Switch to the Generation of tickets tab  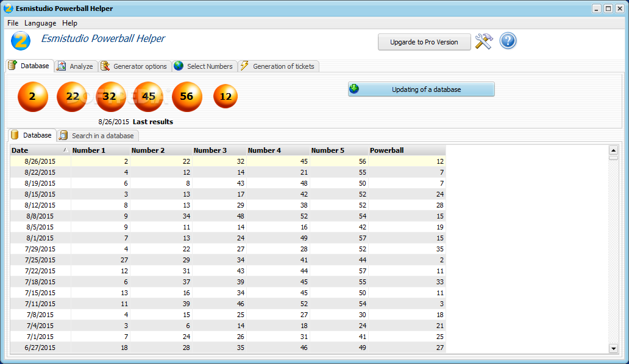coord(279,66)
